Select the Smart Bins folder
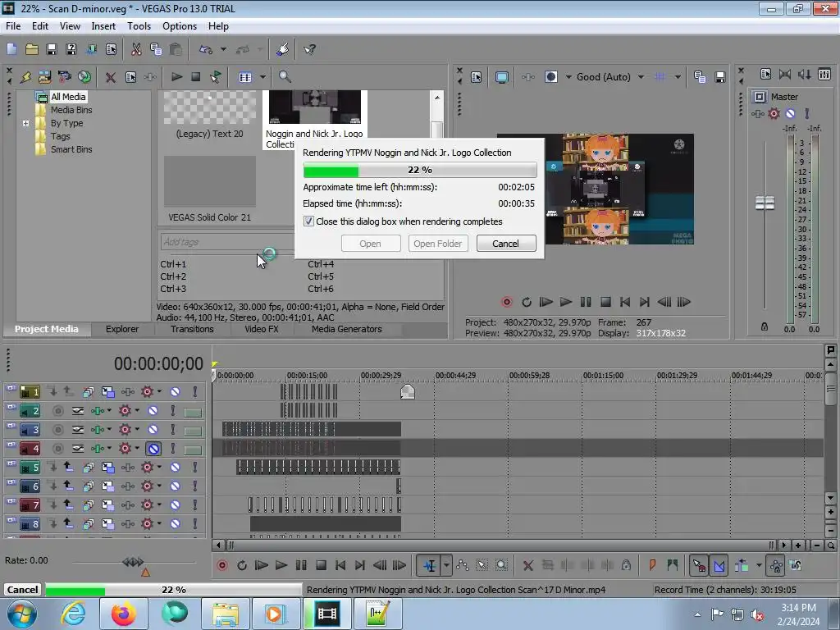This screenshot has width=840, height=630. click(71, 149)
